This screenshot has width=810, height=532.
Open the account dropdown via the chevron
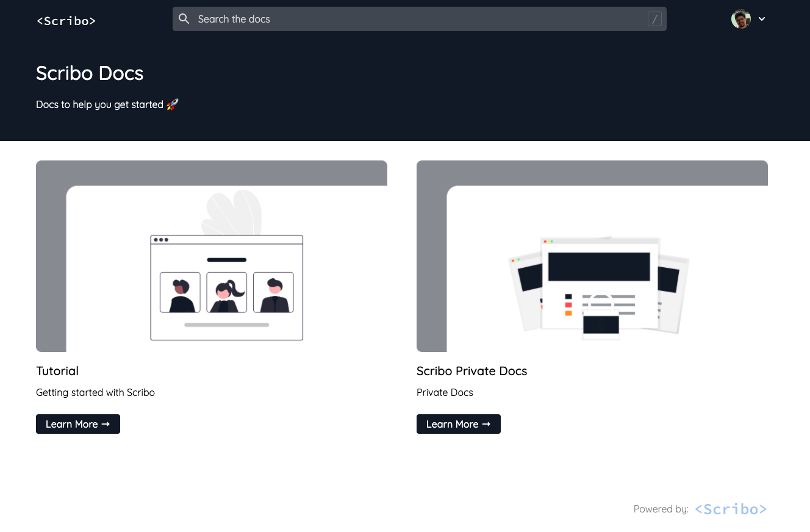tap(761, 19)
